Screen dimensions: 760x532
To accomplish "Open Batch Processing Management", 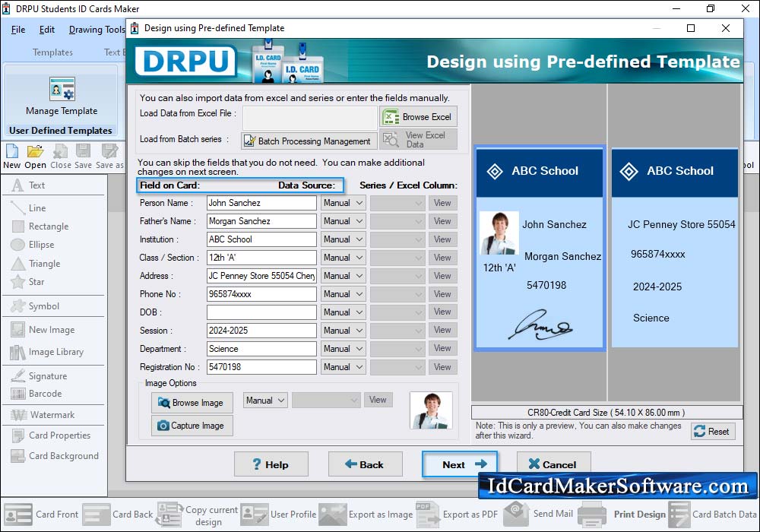I will click(x=309, y=141).
